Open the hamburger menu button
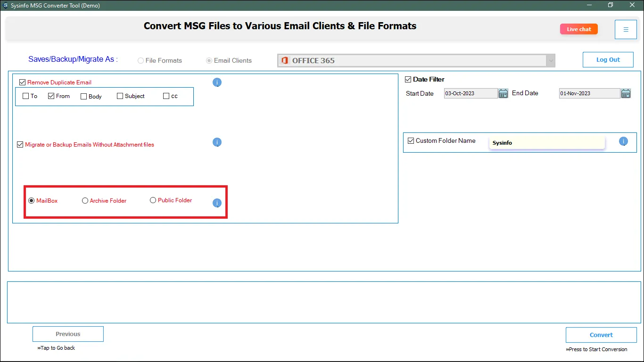Viewport: 644px width, 362px height. (x=626, y=30)
